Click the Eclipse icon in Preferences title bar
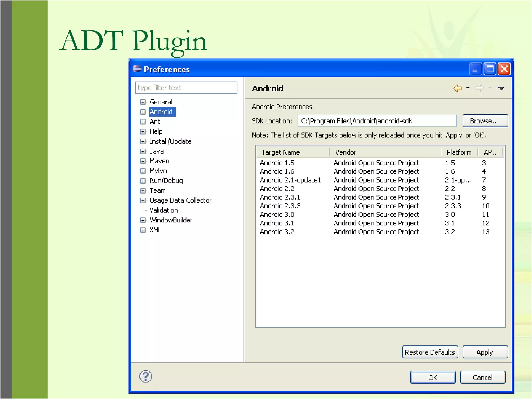The width and height of the screenshot is (532, 399). coord(137,69)
